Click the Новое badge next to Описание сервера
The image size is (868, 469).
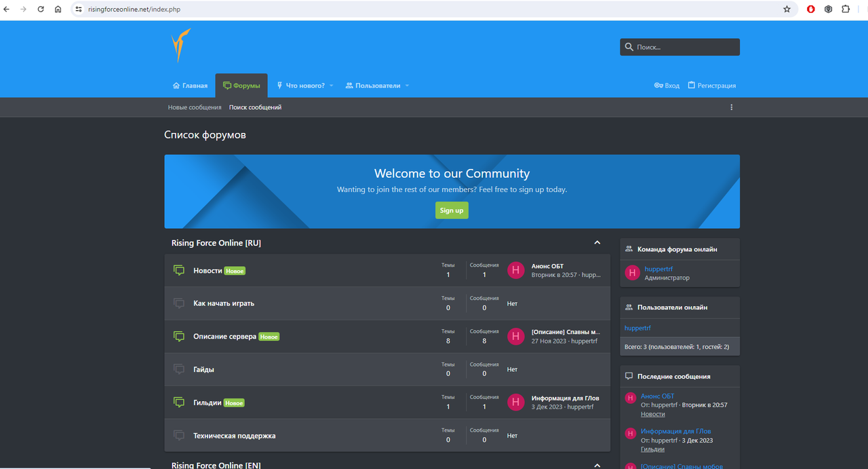click(269, 337)
